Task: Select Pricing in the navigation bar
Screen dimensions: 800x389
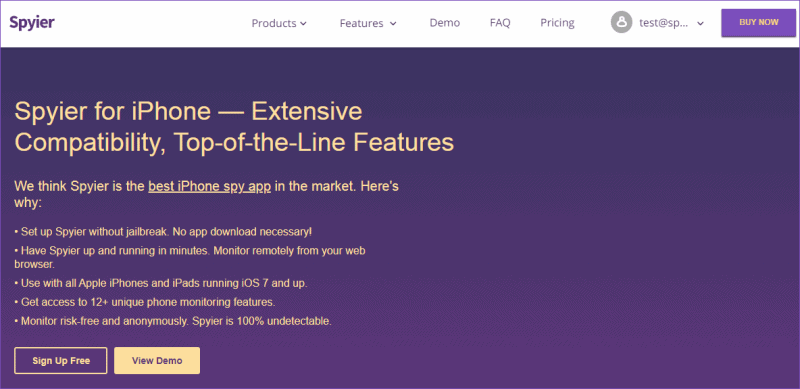Action: [557, 23]
